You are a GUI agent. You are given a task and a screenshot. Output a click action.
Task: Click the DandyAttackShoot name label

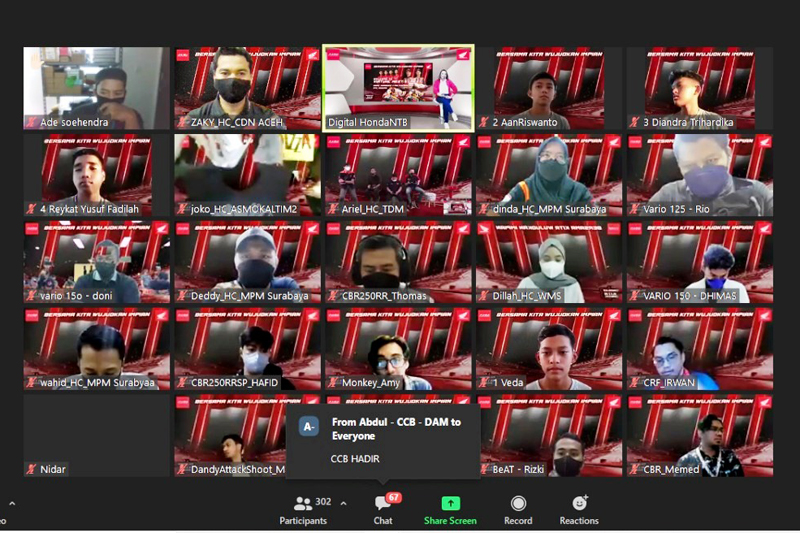(238, 469)
